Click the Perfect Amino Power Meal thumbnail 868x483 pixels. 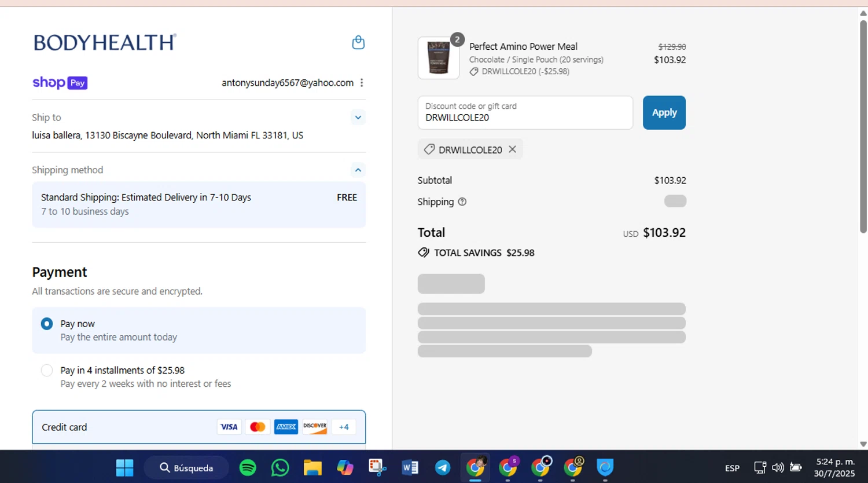click(439, 58)
